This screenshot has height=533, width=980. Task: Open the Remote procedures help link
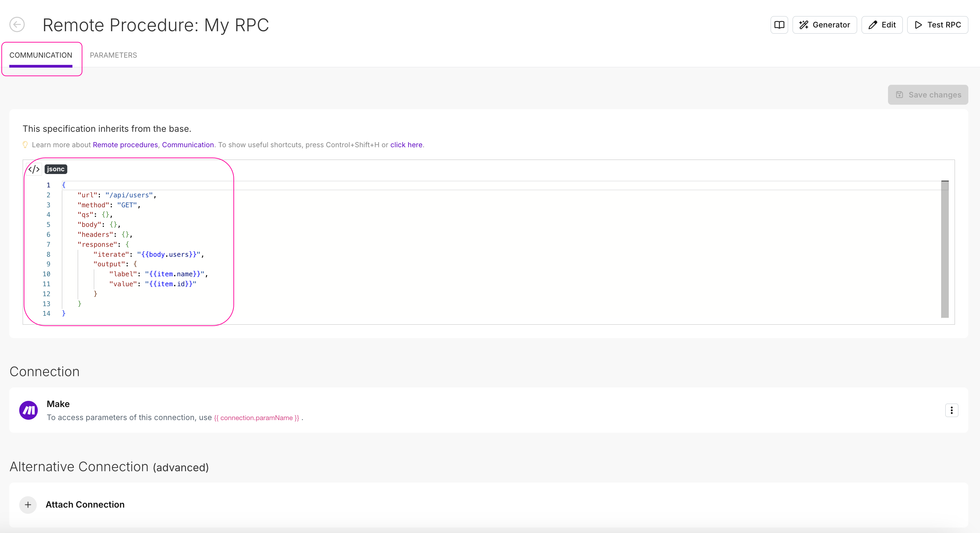click(x=125, y=145)
